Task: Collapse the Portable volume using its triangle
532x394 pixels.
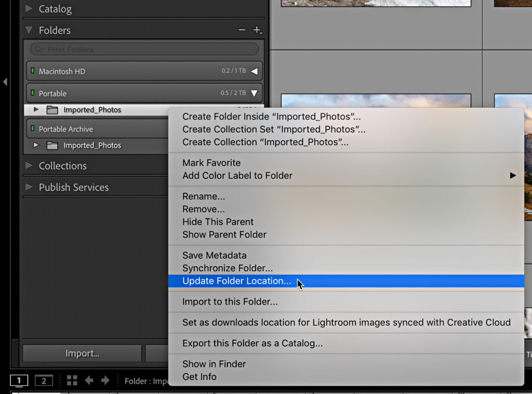Action: coord(254,94)
